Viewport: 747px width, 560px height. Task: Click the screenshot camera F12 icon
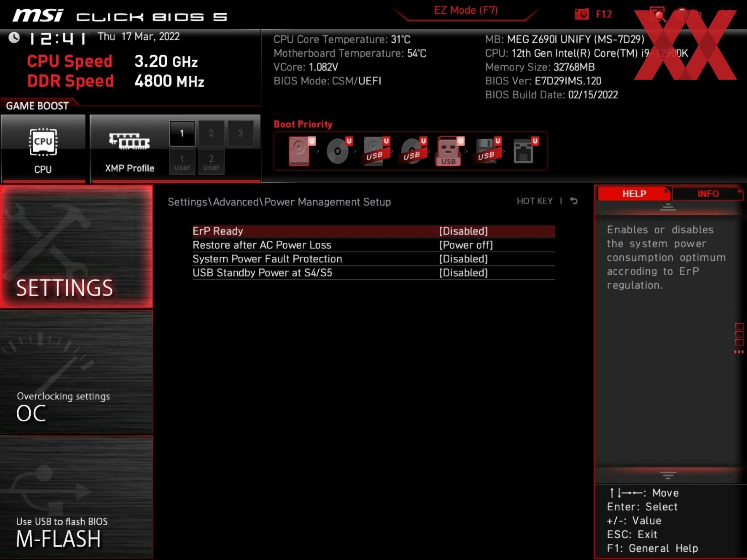tap(582, 14)
